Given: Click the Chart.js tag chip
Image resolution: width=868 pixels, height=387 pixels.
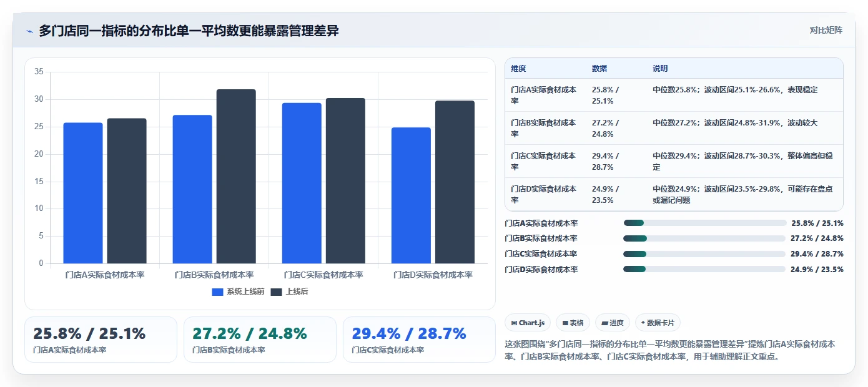Looking at the screenshot, I should pyautogui.click(x=528, y=323).
